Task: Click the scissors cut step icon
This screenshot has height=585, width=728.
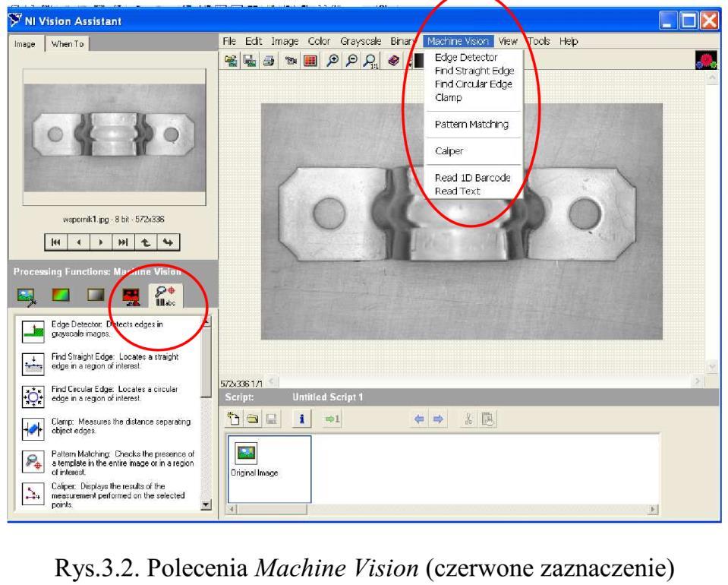Action: pyautogui.click(x=468, y=419)
